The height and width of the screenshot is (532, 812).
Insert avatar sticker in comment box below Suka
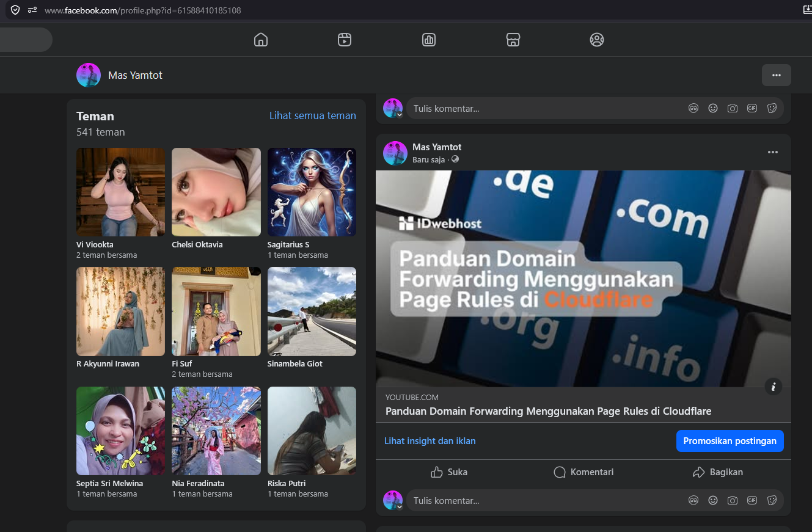tap(693, 501)
